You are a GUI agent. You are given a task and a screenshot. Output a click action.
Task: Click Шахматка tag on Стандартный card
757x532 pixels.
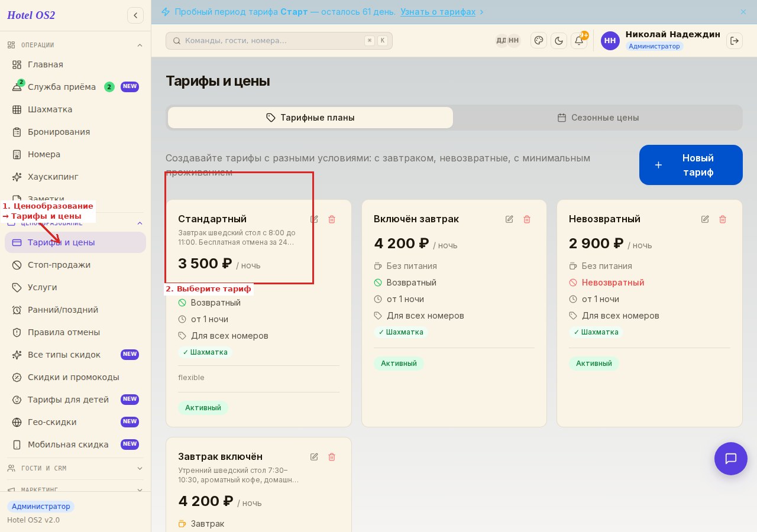coord(205,352)
